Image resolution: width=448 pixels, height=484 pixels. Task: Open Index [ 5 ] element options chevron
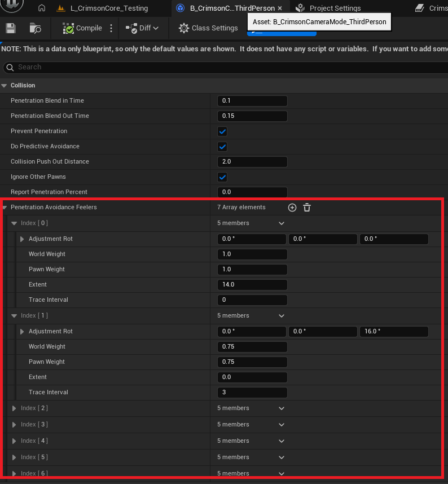(x=282, y=457)
